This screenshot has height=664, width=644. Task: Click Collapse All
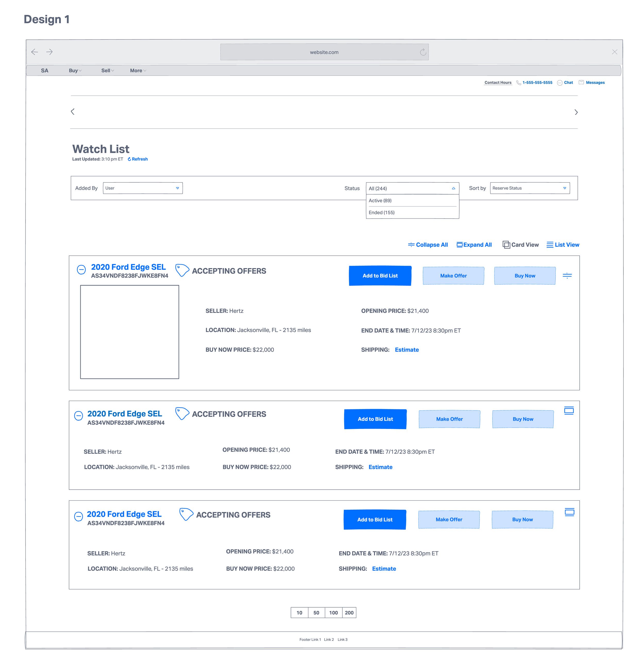click(428, 245)
